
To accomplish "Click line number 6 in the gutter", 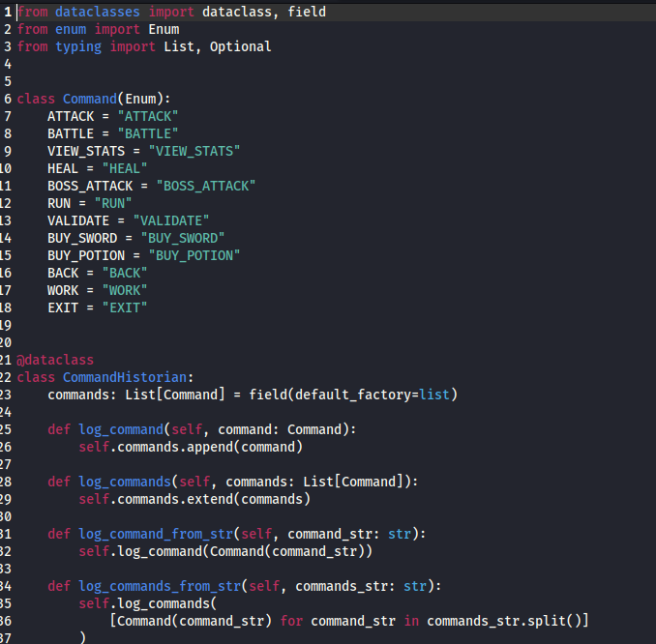I will (x=8, y=99).
